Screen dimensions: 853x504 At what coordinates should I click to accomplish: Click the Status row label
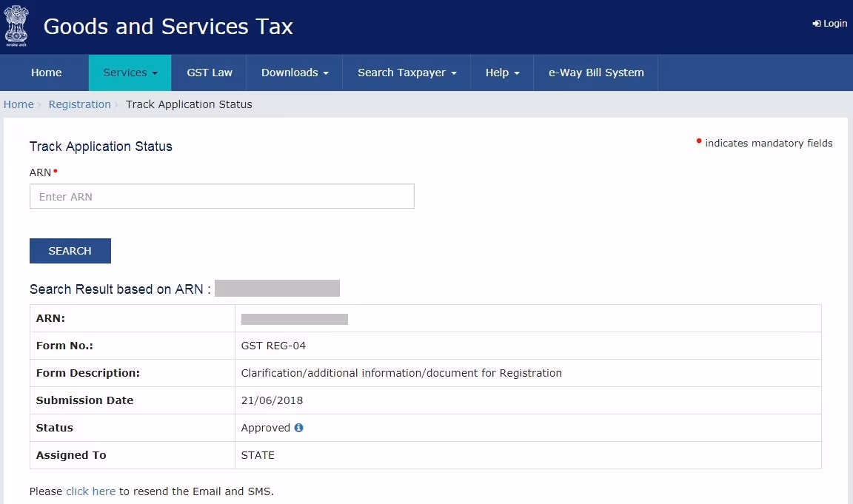click(54, 428)
